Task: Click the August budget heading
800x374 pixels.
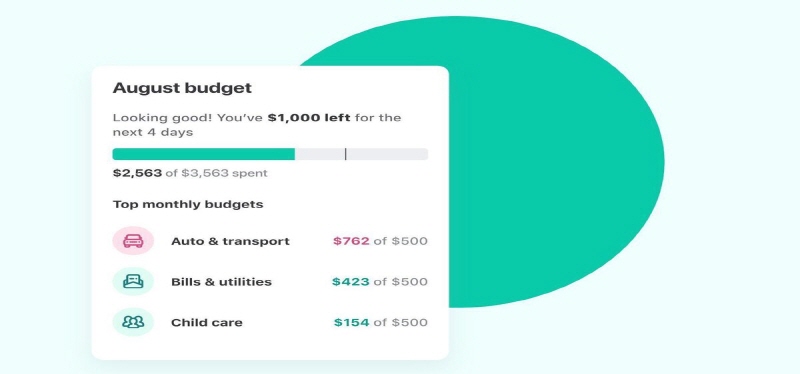Action: (x=182, y=88)
